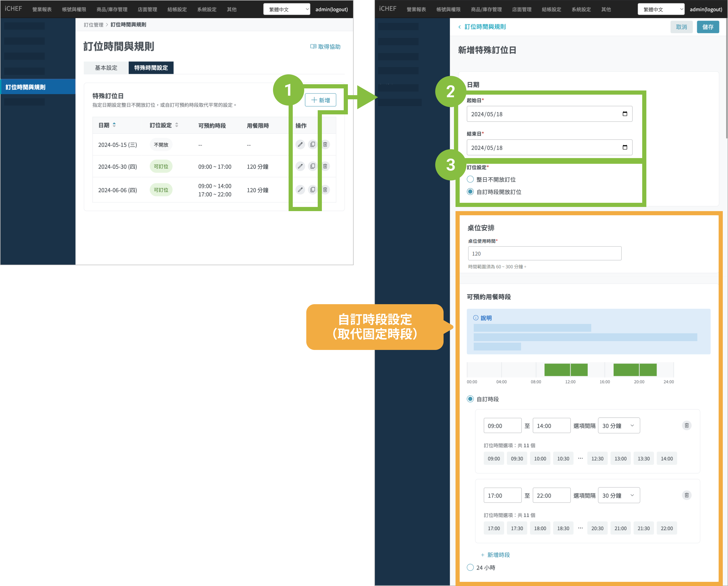Image resolution: width=728 pixels, height=586 pixels.
Task: Duplicate the 2024-05-30 booking entry
Action: [x=313, y=166]
